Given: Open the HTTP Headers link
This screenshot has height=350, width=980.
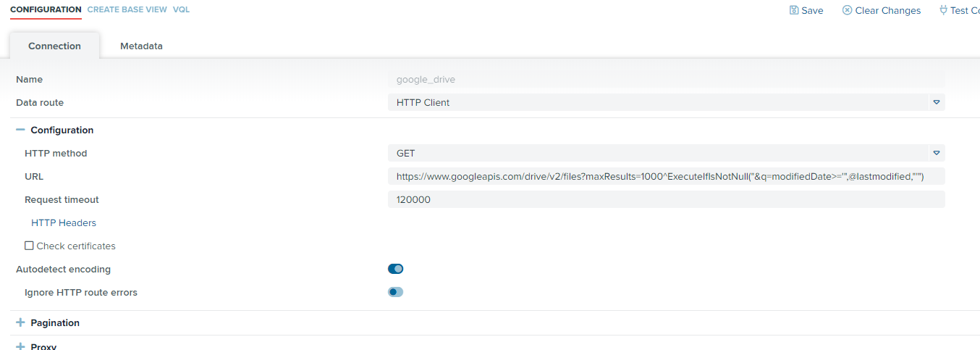Looking at the screenshot, I should point(64,222).
